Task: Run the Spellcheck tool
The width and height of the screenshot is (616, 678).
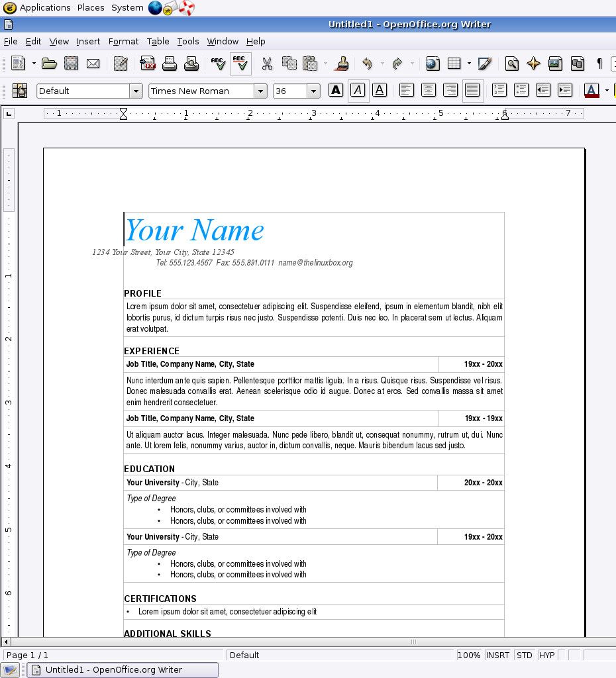Action: [218, 64]
